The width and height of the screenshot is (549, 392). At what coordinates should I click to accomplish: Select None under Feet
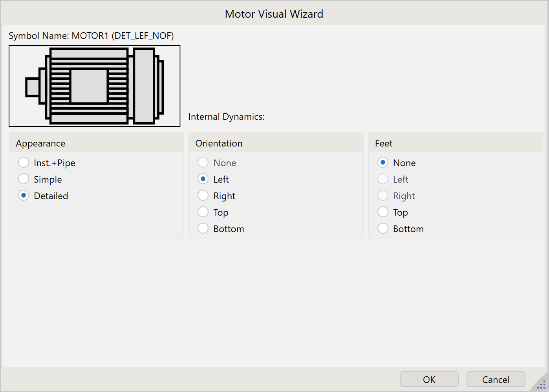(x=383, y=163)
